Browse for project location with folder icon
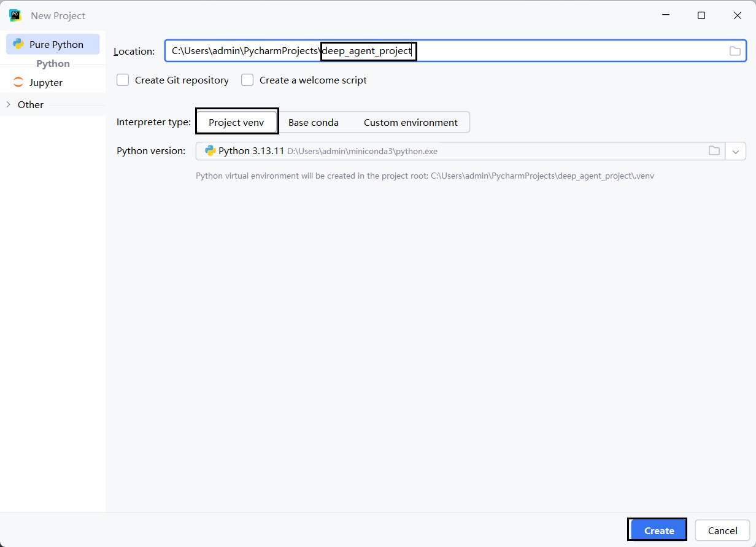756x547 pixels. [x=735, y=51]
